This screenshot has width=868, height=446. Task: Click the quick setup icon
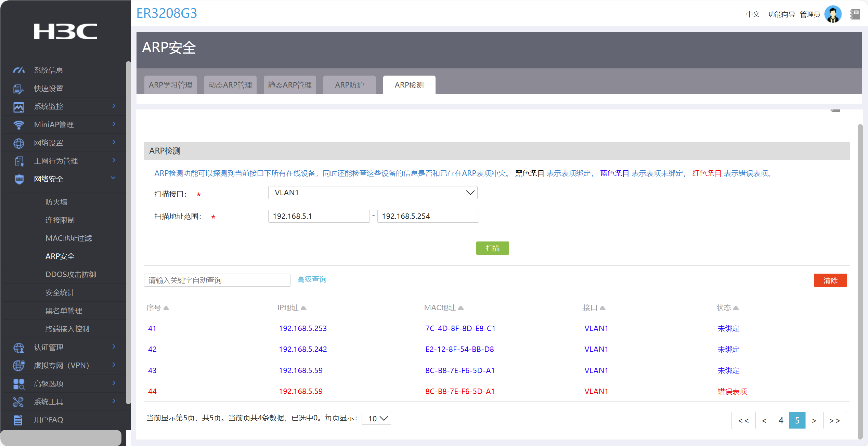18,89
